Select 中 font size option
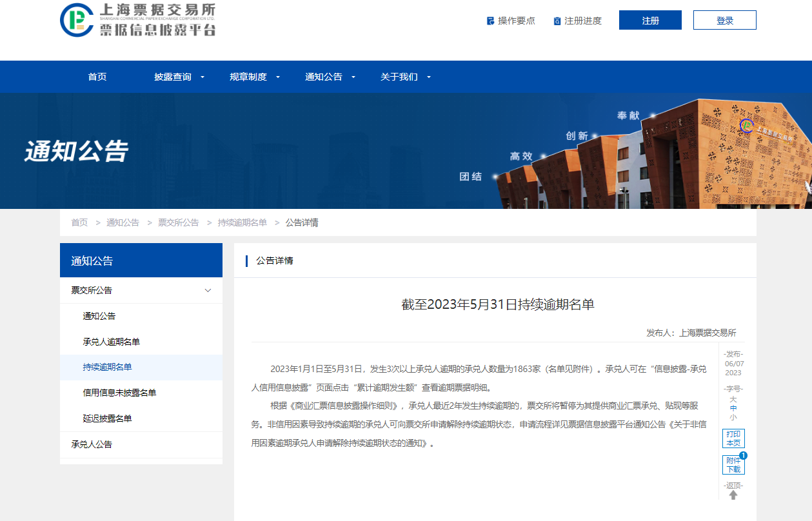 (x=733, y=408)
